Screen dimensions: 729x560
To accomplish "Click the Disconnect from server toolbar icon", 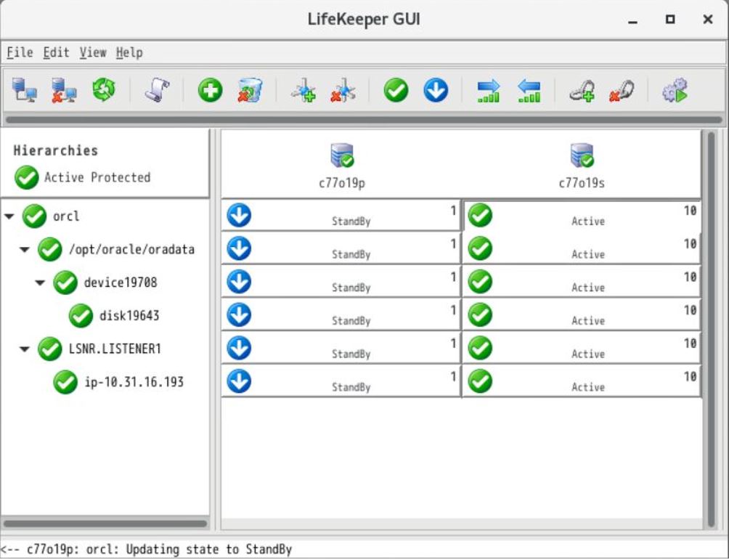I will [x=64, y=90].
